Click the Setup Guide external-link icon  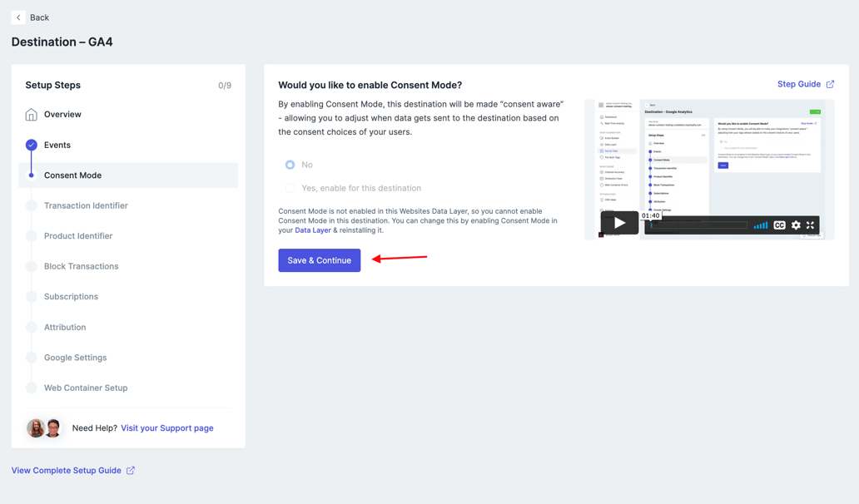point(131,471)
